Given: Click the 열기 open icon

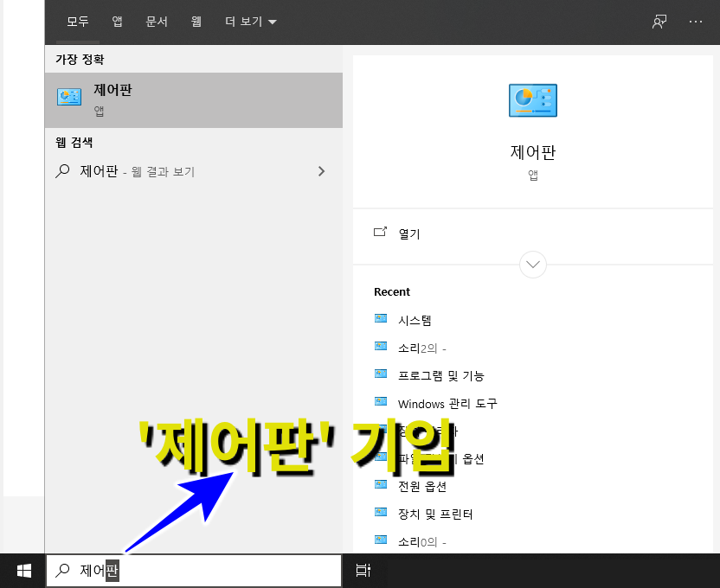Looking at the screenshot, I should coord(380,232).
